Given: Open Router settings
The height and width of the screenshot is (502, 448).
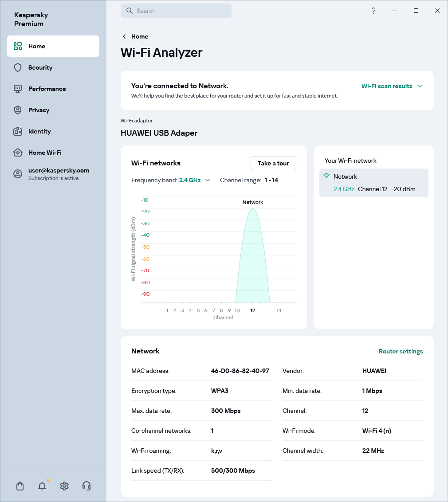Looking at the screenshot, I should click(x=401, y=351).
